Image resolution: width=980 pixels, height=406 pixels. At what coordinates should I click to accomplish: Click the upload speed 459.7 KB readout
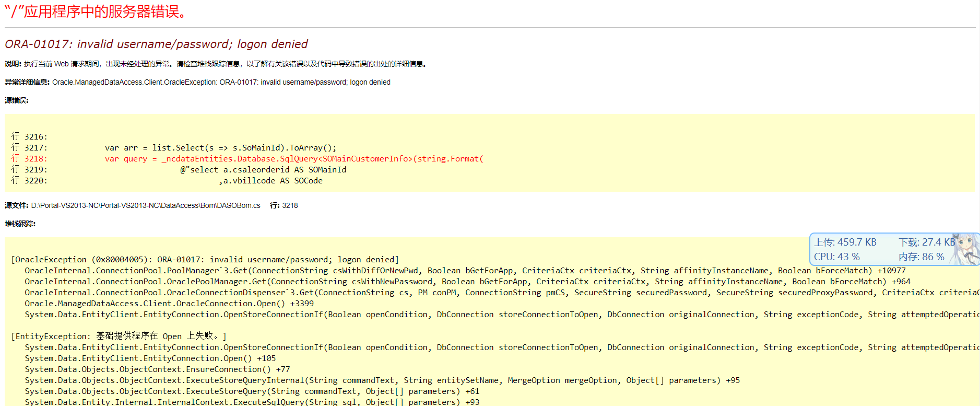pos(845,242)
